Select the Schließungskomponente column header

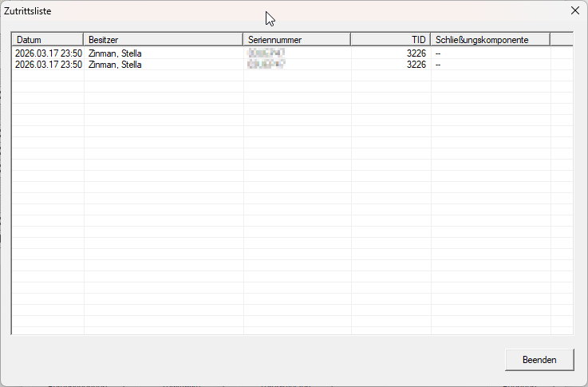490,39
